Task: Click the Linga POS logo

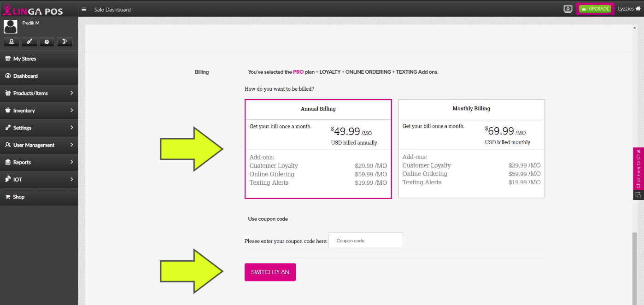Action: 33,10
